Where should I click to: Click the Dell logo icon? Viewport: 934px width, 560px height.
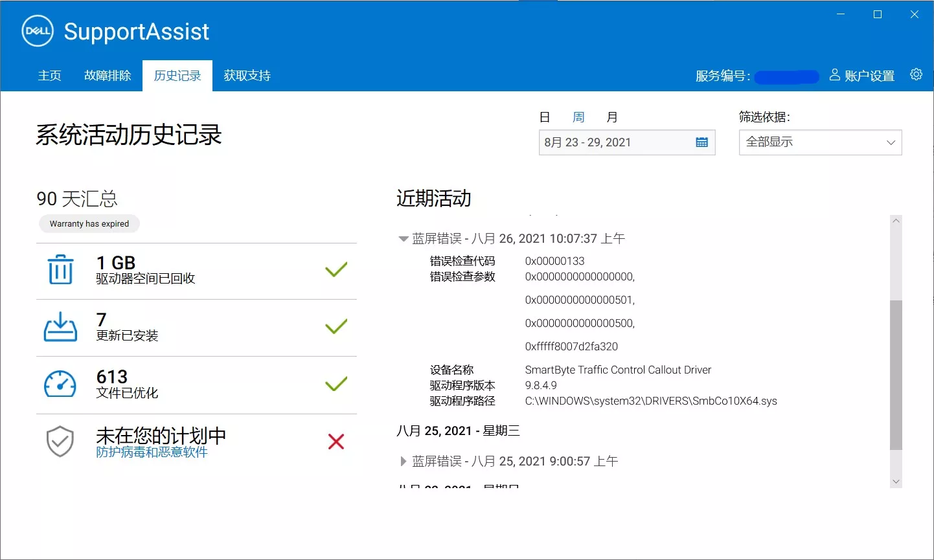(38, 31)
